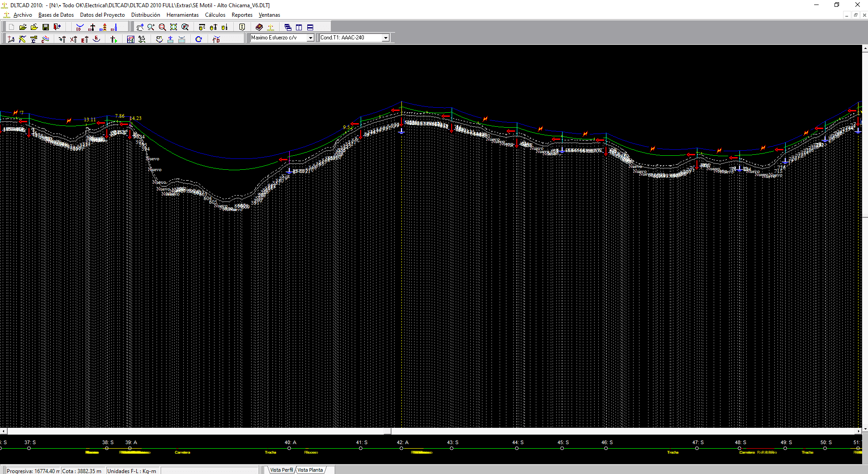
Task: Click the chart graph report icon
Action: tap(131, 39)
